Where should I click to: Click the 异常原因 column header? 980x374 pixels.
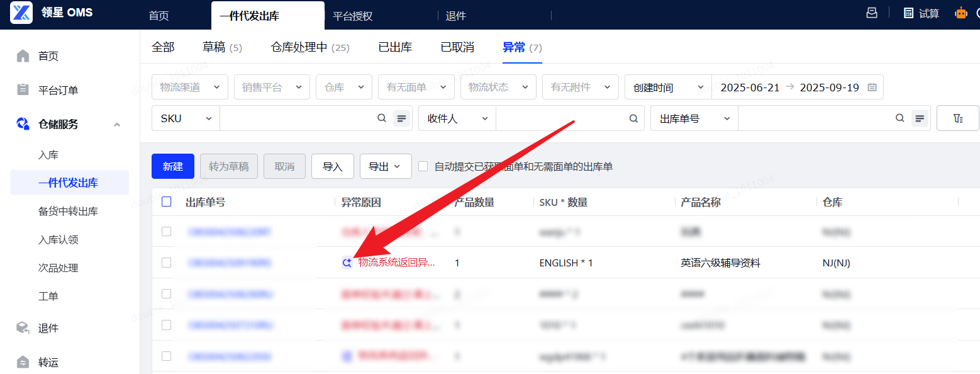coord(361,202)
